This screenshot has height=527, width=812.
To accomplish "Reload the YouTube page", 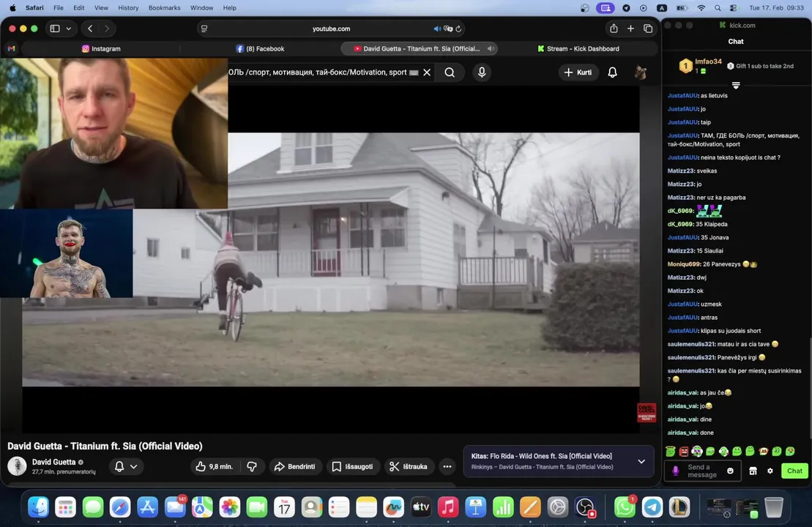I will (x=458, y=29).
